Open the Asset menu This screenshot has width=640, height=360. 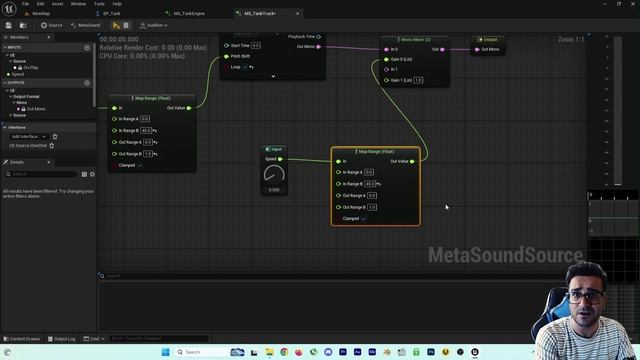tap(57, 4)
